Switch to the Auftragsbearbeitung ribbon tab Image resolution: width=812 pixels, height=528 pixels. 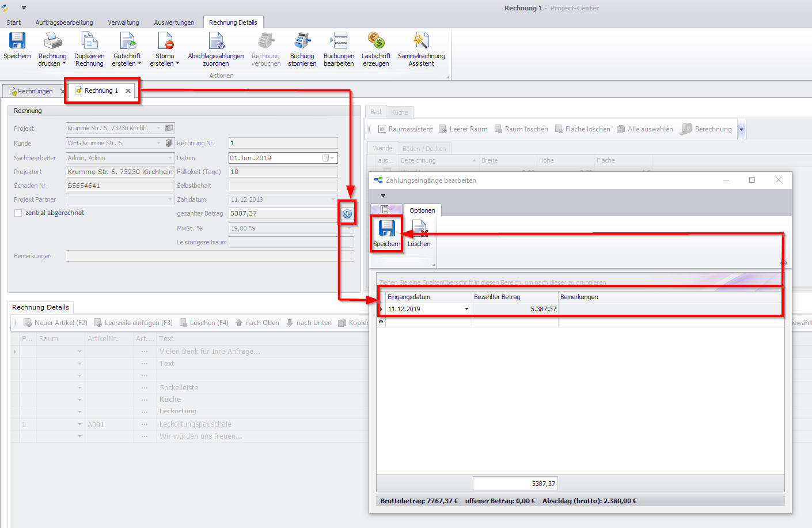[x=64, y=22]
